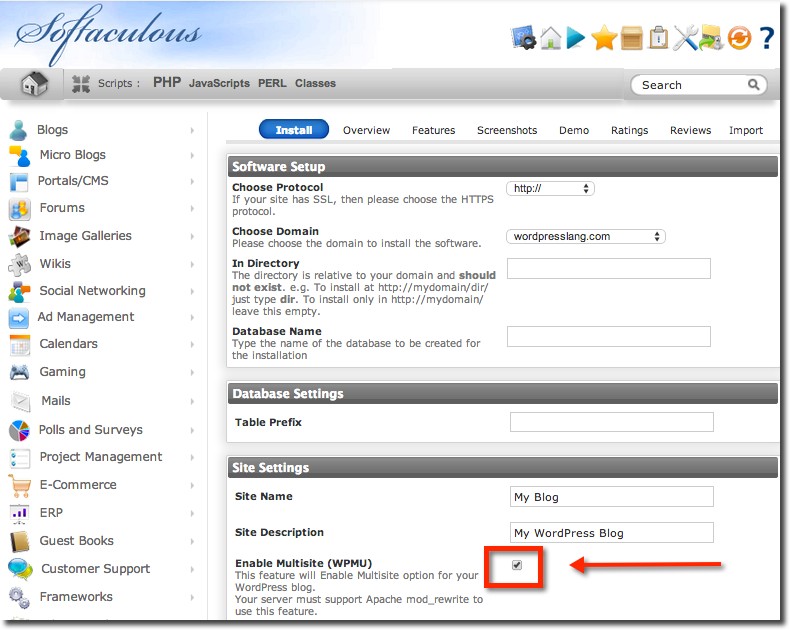
Task: Click the Polls and Surveys pie chart icon
Action: 19,430
